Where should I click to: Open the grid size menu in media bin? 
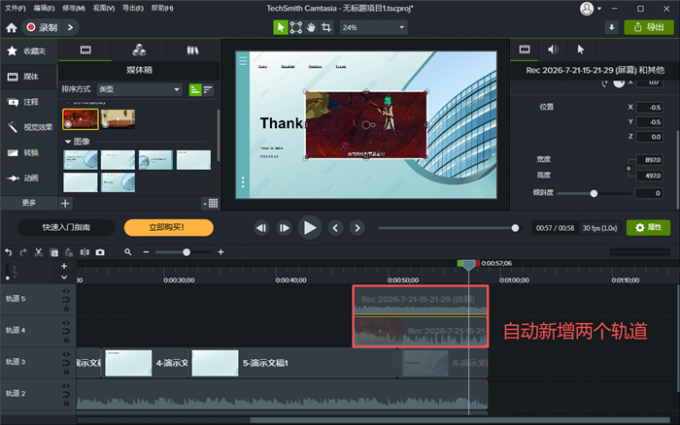[210, 203]
